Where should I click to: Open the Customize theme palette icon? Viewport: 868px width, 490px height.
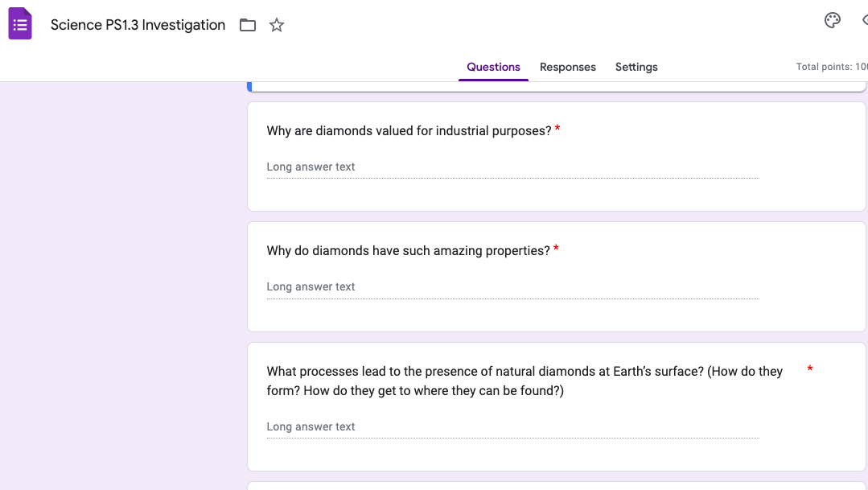click(833, 21)
